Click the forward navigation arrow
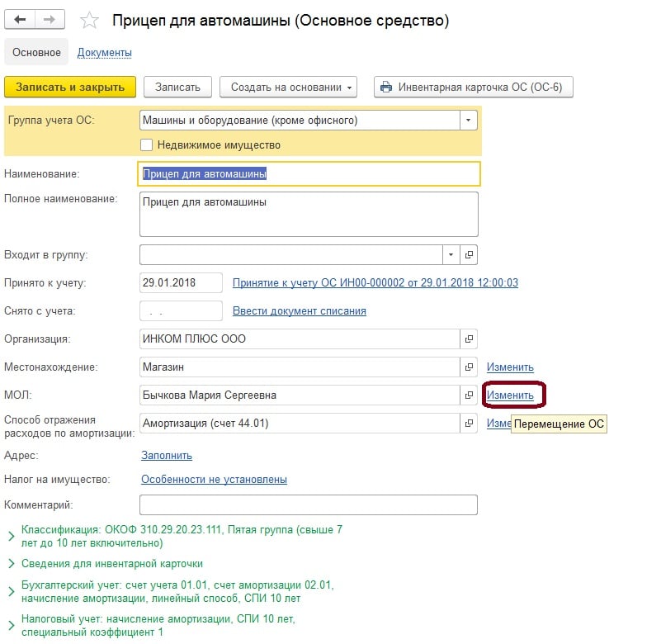The height and width of the screenshot is (644, 661). (50, 20)
